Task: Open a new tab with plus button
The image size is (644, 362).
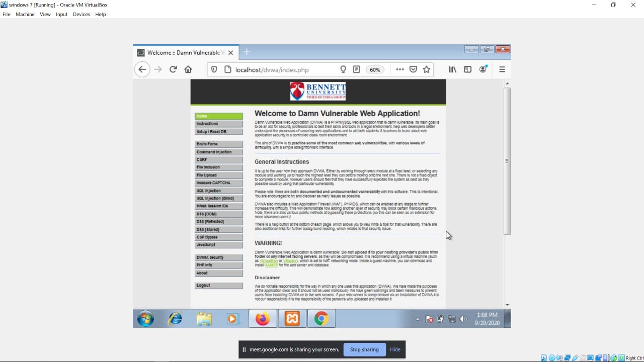Action: (x=247, y=52)
